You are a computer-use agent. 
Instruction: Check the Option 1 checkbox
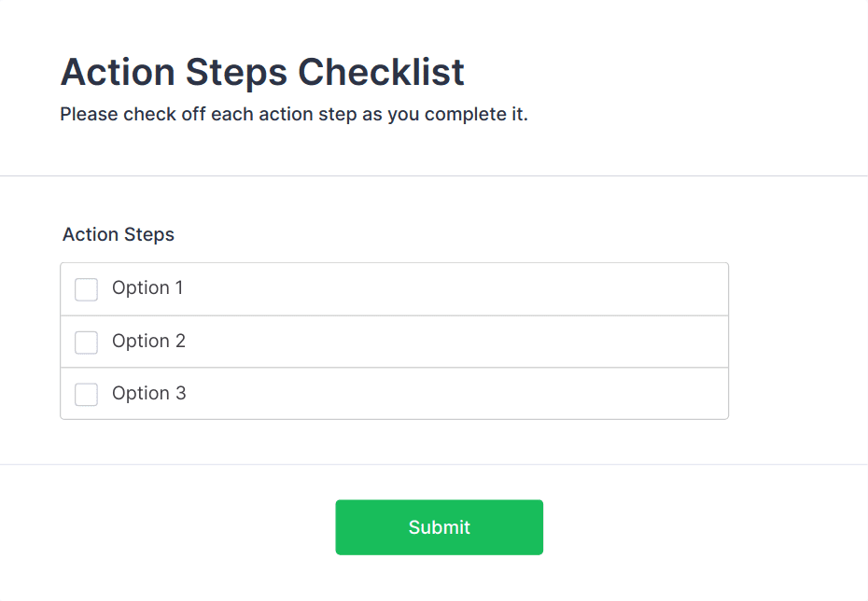[86, 289]
